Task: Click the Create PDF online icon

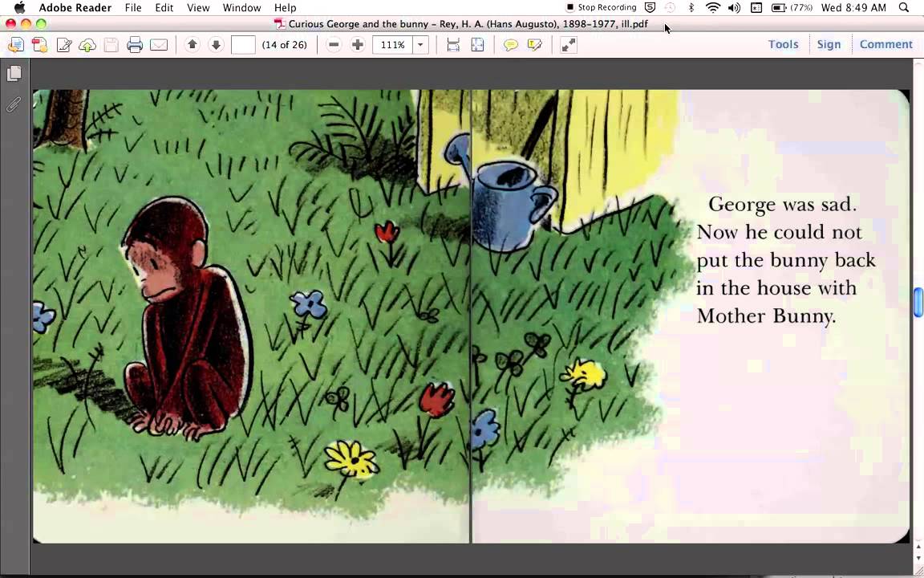Action: (40, 45)
